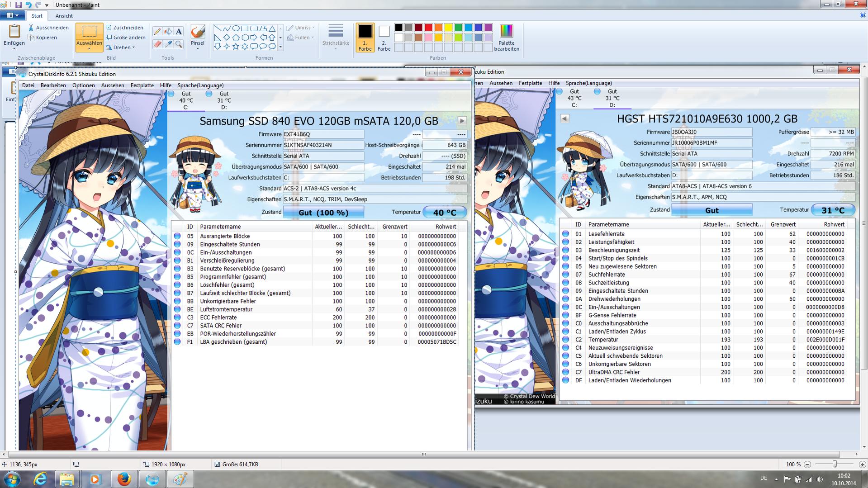Image resolution: width=868 pixels, height=488 pixels.
Task: Open the Customize Quick Access Toolbar dropdown
Action: click(47, 5)
